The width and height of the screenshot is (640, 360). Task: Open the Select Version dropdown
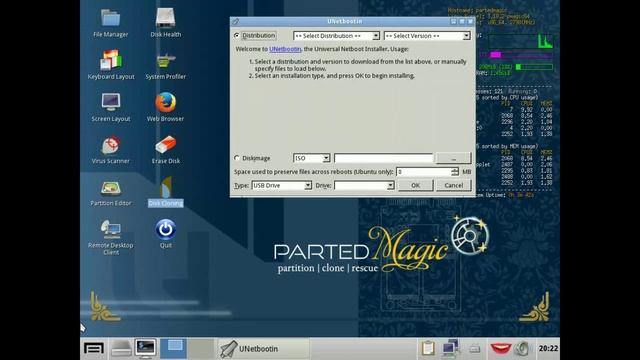click(427, 36)
